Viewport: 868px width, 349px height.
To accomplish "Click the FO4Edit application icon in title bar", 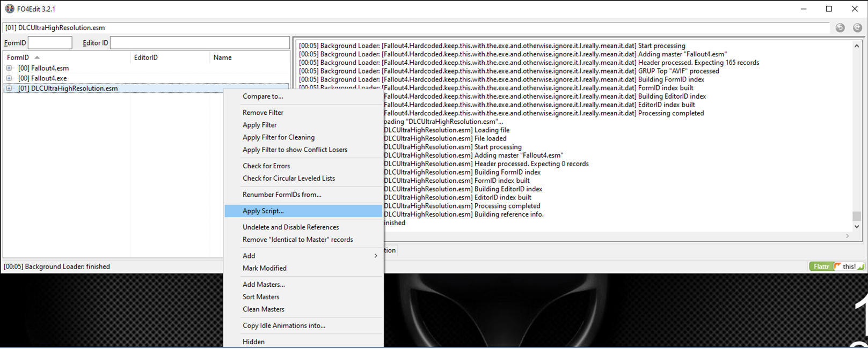I will 10,9.
